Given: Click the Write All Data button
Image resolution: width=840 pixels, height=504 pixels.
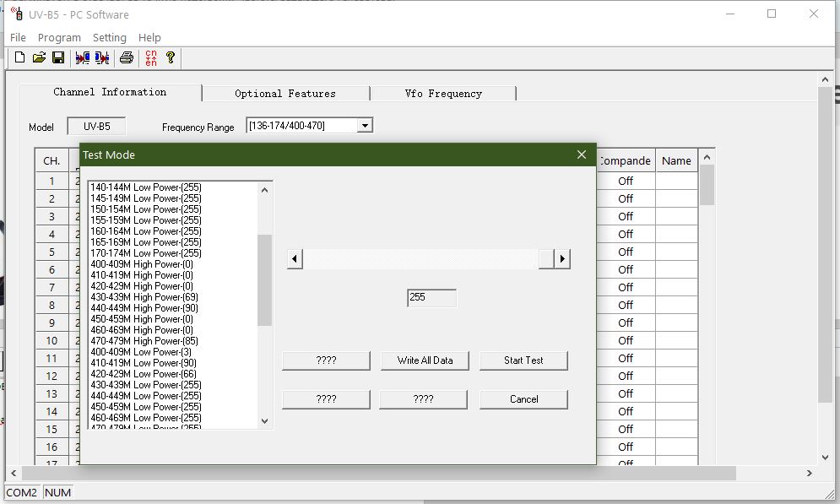Looking at the screenshot, I should click(425, 360).
